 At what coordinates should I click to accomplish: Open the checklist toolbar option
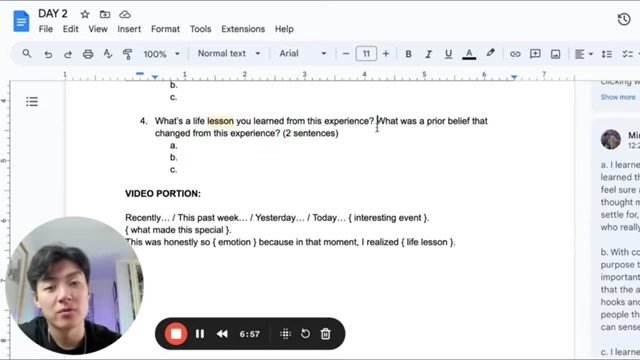(x=627, y=54)
